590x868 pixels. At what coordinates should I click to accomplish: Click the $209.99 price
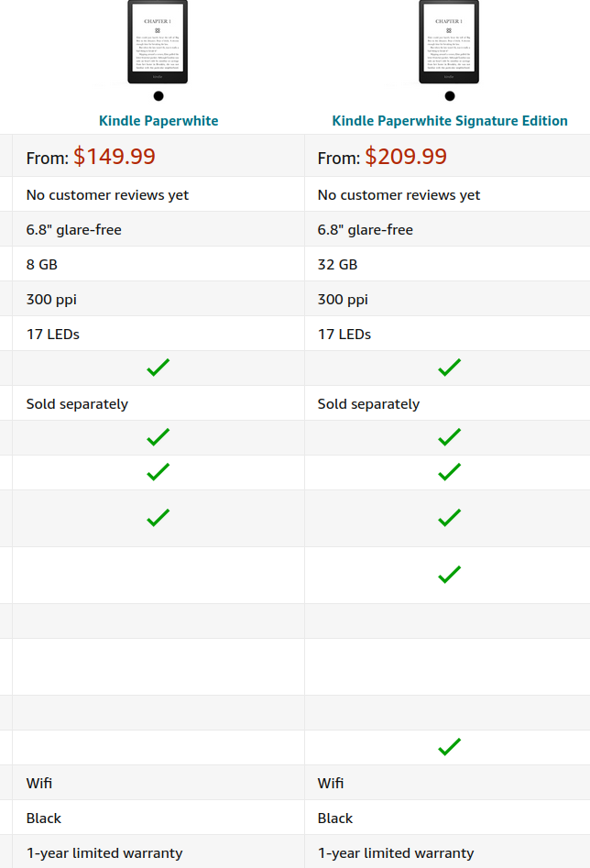pyautogui.click(x=406, y=157)
